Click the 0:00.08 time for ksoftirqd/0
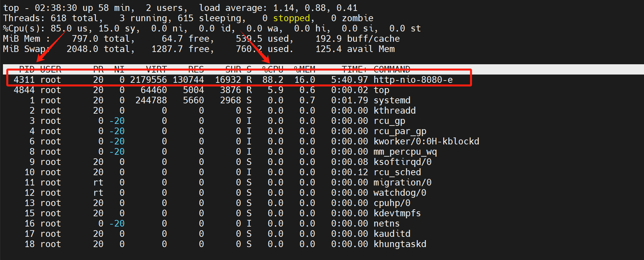The height and width of the screenshot is (260, 644). tap(350, 162)
